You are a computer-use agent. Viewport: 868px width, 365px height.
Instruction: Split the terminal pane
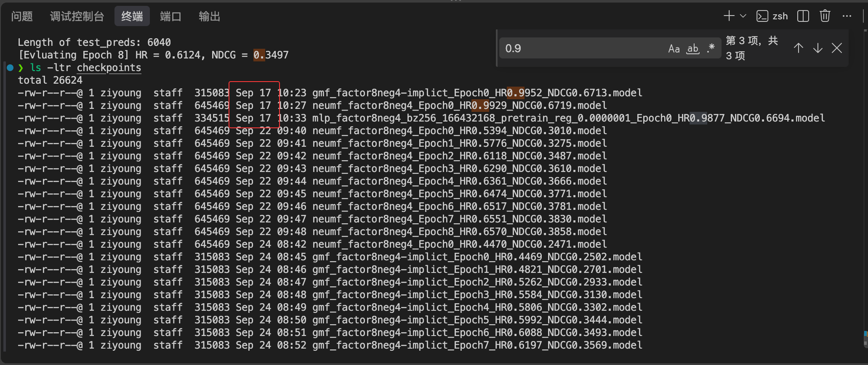(803, 16)
